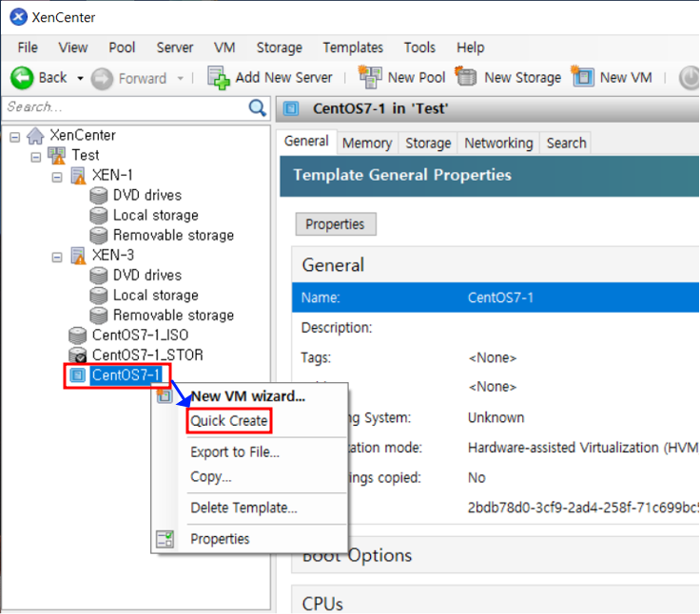Open the Tools menu
Screen dimensions: 700x614
(x=419, y=48)
